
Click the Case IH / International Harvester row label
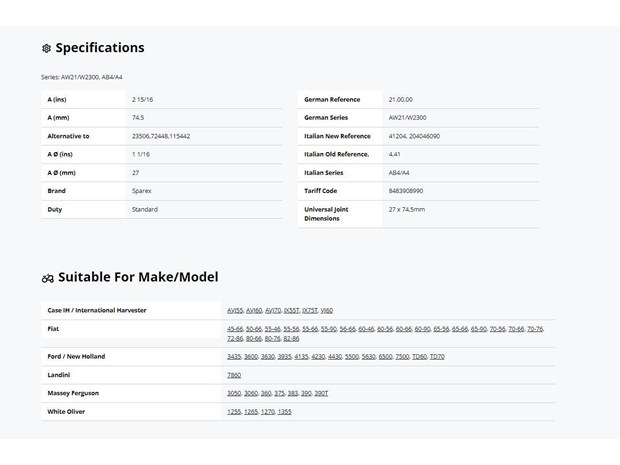(96, 310)
